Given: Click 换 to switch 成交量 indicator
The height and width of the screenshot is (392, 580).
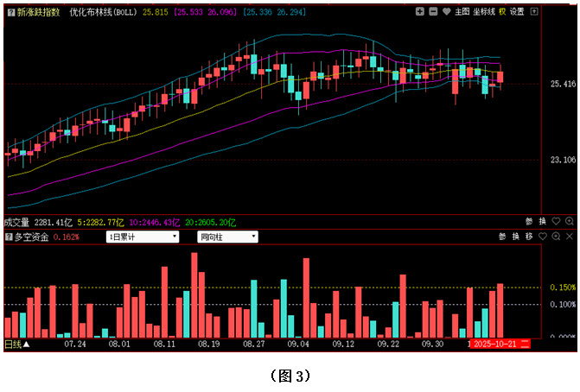Looking at the screenshot, I should 543,222.
